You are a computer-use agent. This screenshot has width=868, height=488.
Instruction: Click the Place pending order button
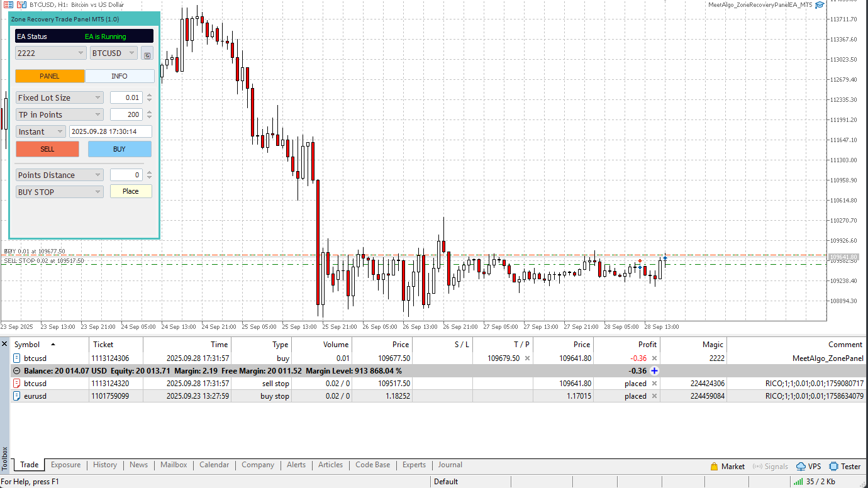click(131, 191)
